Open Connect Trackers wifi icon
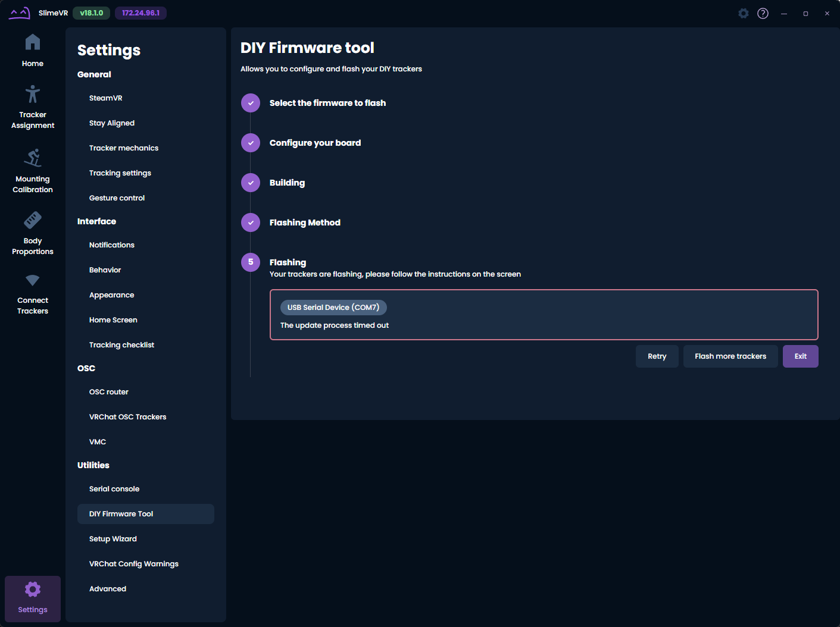Image resolution: width=840 pixels, height=627 pixels. [x=33, y=280]
